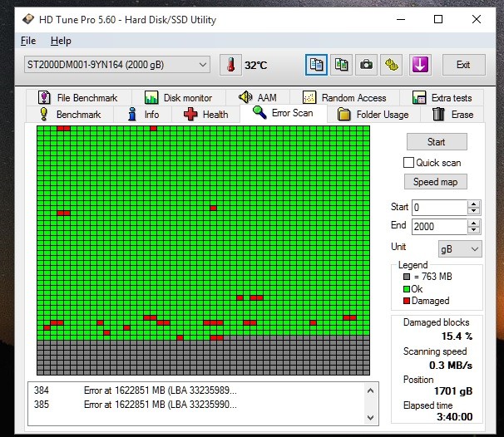Click the 0.3 MB/s scanning speed value

tap(451, 365)
